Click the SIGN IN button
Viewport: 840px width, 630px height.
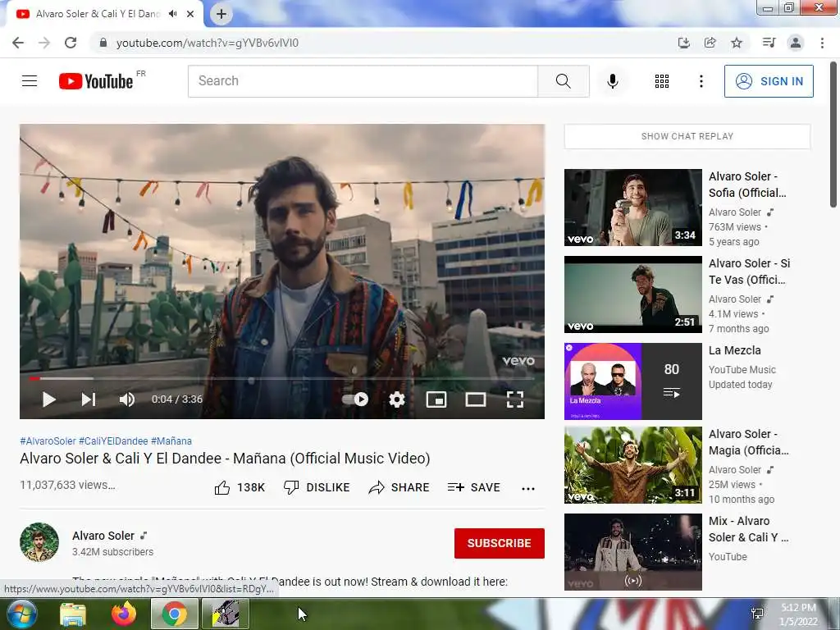coord(769,81)
